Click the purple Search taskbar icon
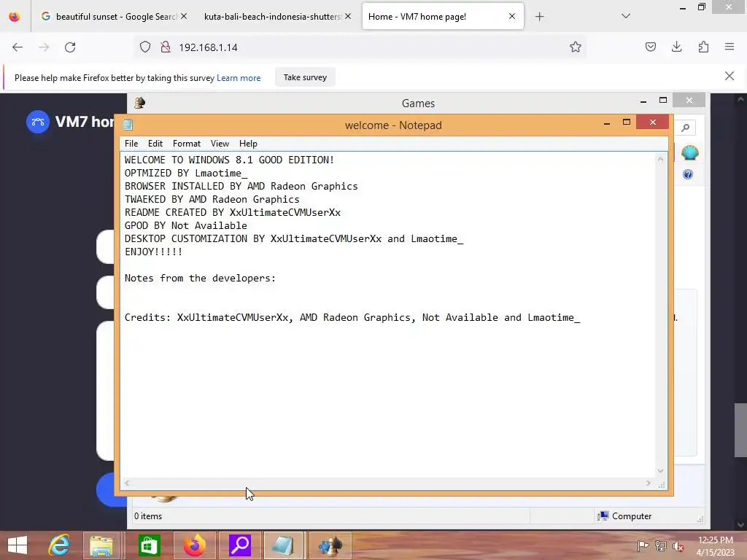The height and width of the screenshot is (560, 747). pos(239,545)
